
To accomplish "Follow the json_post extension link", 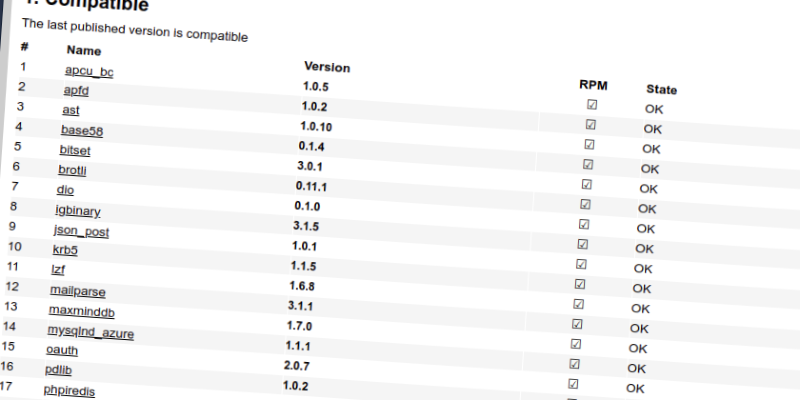I will [81, 231].
